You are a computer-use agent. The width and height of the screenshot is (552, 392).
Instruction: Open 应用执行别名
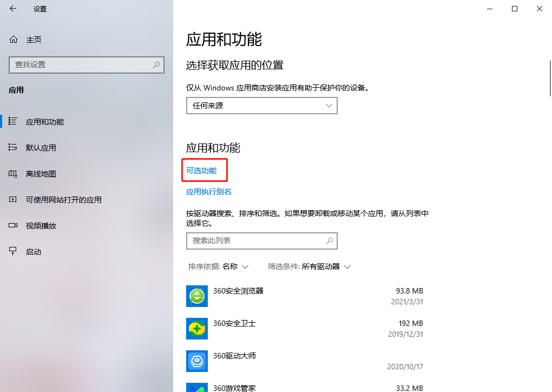[208, 191]
